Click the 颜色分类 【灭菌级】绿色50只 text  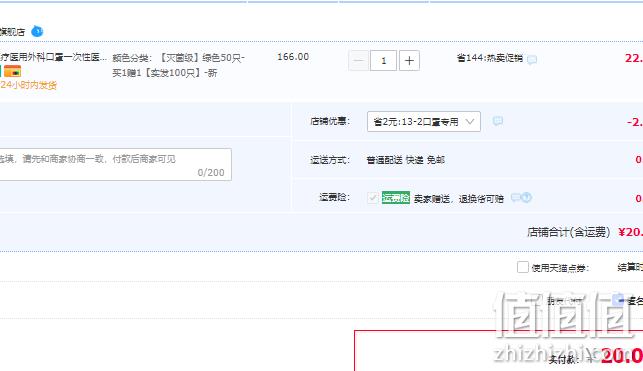pyautogui.click(x=178, y=65)
